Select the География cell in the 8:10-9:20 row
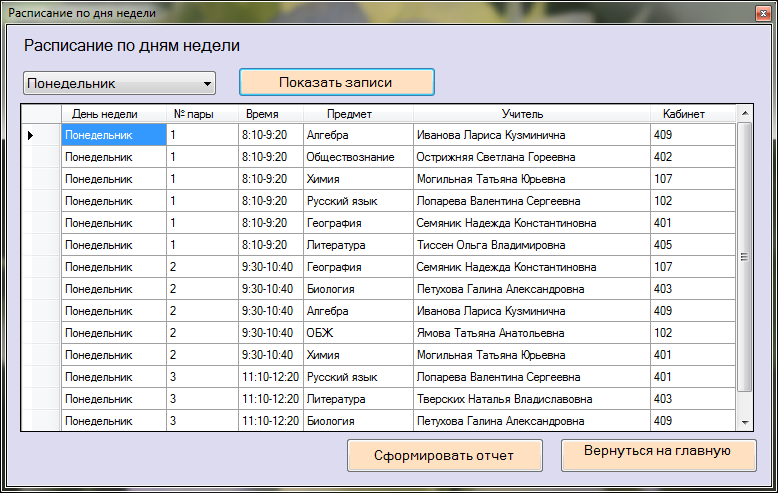The image size is (778, 493). click(358, 223)
